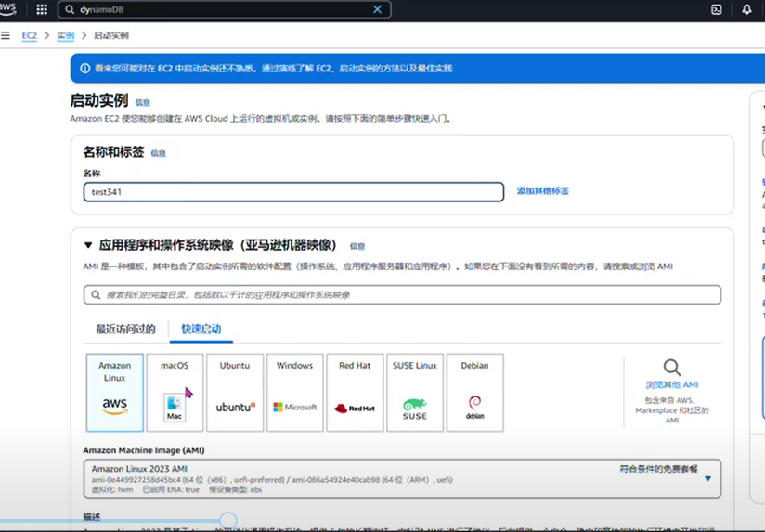Select the Ubuntu AMI tile
The width and height of the screenshot is (765, 532).
(235, 393)
